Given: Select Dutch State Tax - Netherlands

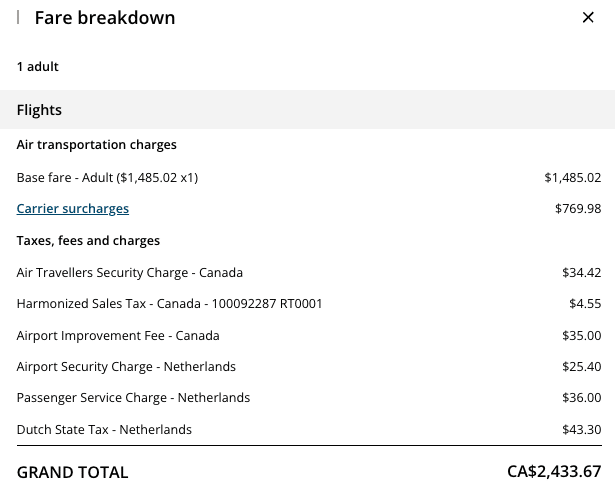Looking at the screenshot, I should [104, 430].
